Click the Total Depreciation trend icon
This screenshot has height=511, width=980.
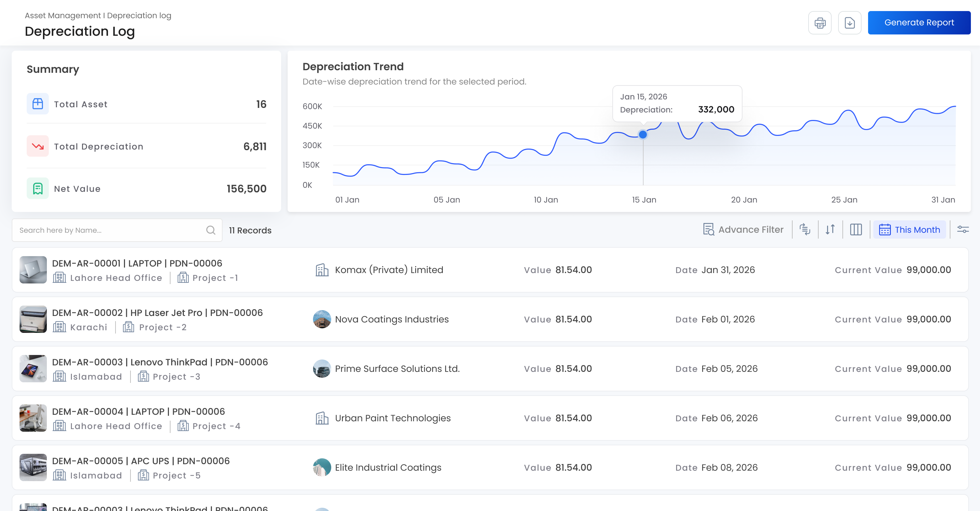point(38,146)
